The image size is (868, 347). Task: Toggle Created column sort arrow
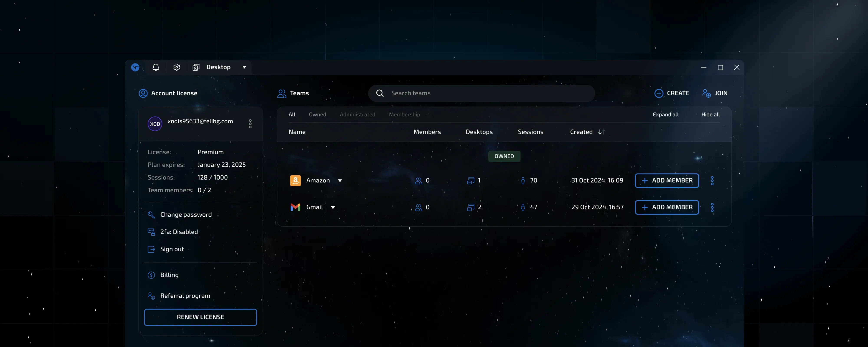[602, 132]
